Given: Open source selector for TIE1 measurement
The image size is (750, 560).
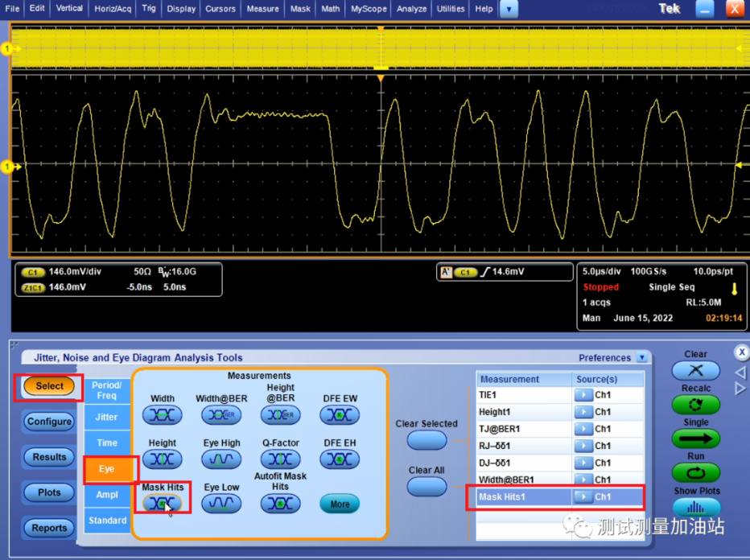Looking at the screenshot, I should click(582, 395).
